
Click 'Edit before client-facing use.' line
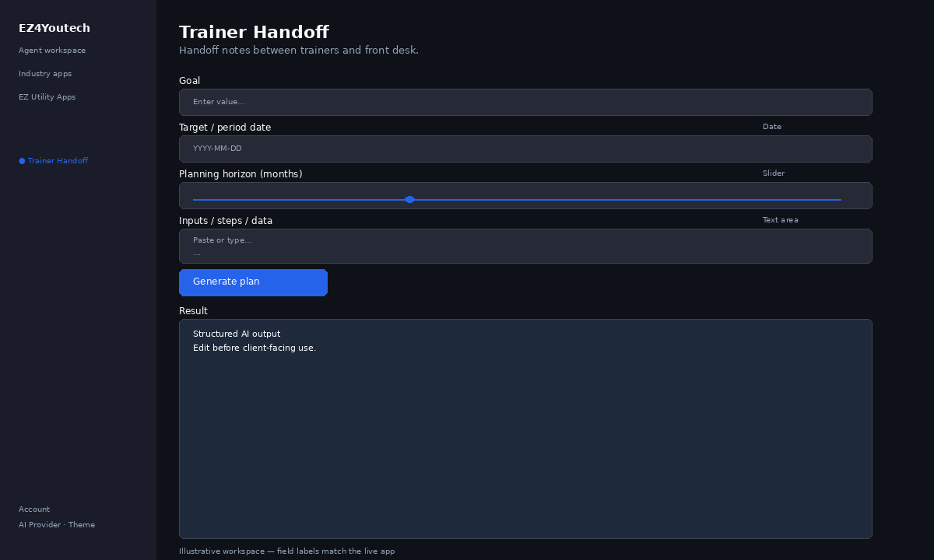tap(255, 348)
